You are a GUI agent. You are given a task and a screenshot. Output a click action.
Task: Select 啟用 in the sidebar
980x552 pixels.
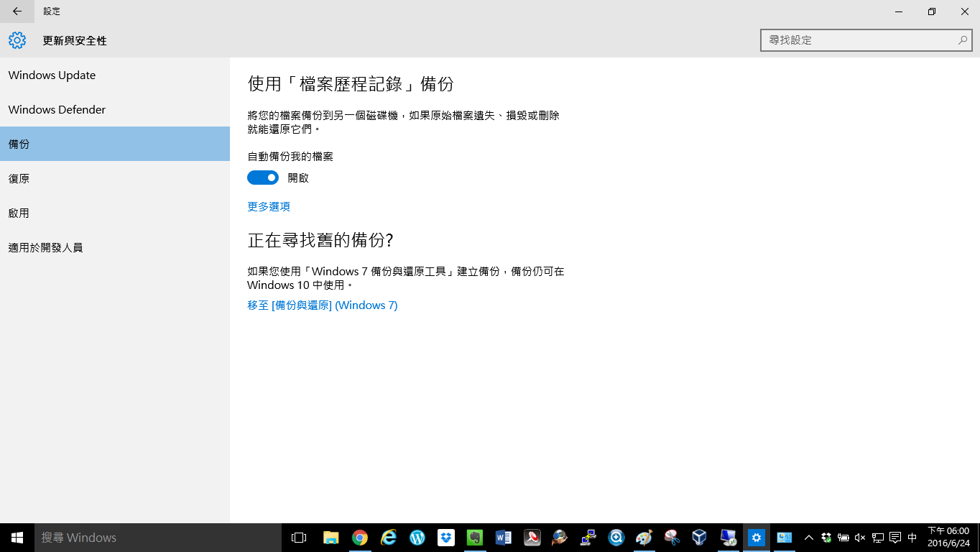tap(115, 213)
